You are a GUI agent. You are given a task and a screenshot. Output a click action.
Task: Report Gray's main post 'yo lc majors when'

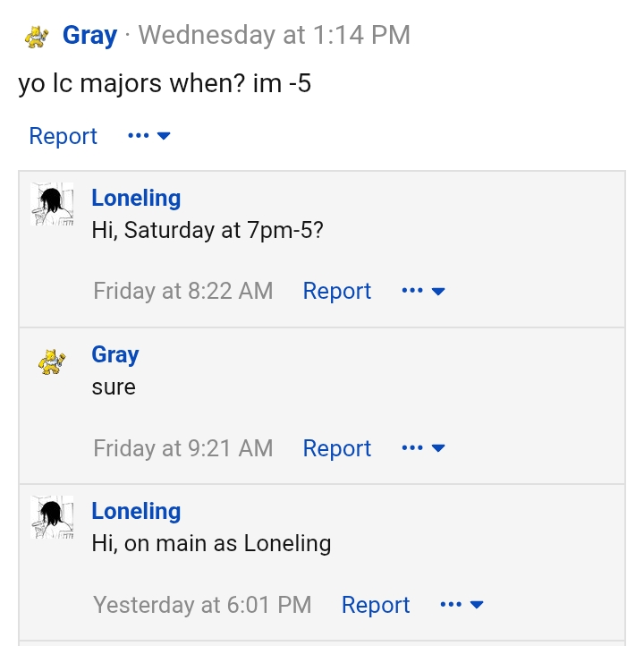63,136
